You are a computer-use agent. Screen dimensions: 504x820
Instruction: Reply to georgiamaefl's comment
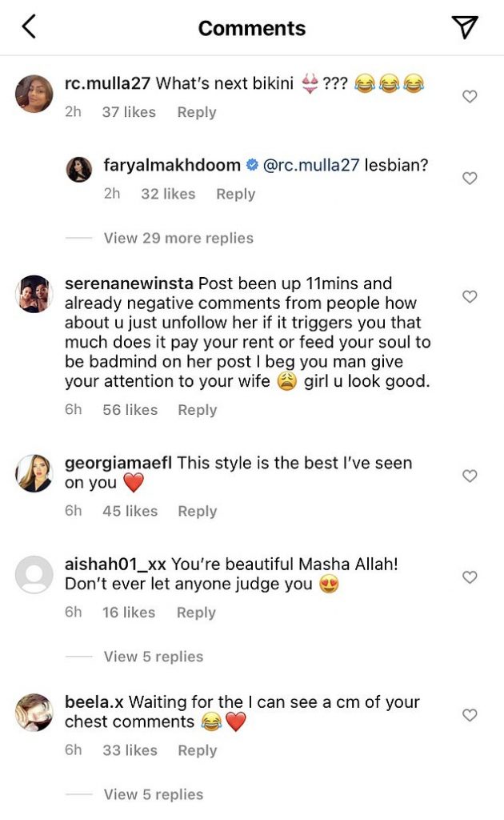pos(197,511)
